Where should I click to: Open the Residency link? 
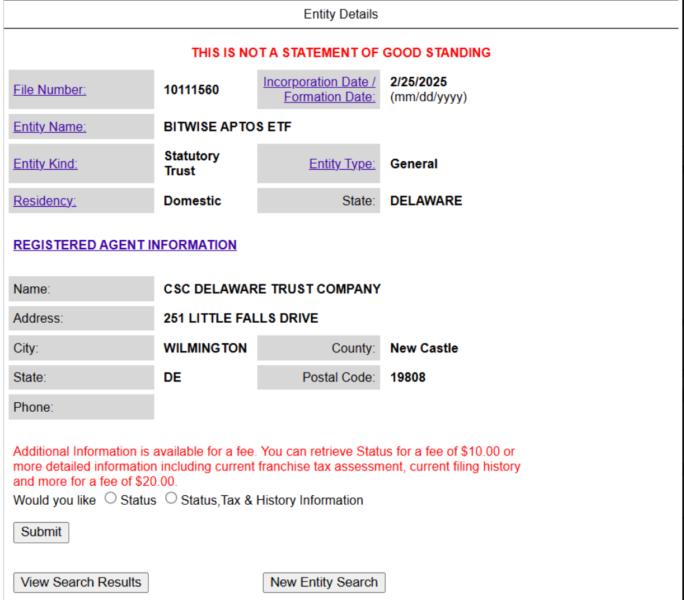pos(44,201)
